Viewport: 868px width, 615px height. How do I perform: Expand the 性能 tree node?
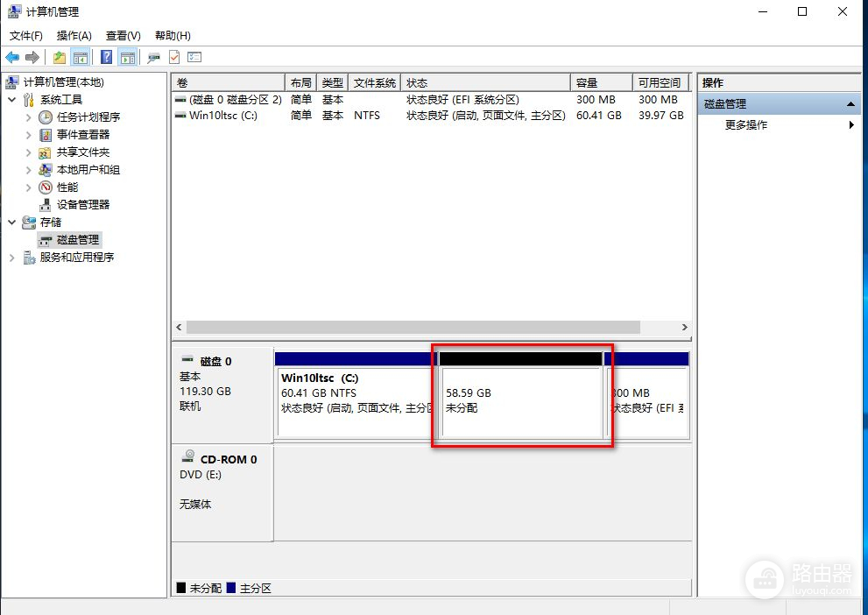pos(29,187)
